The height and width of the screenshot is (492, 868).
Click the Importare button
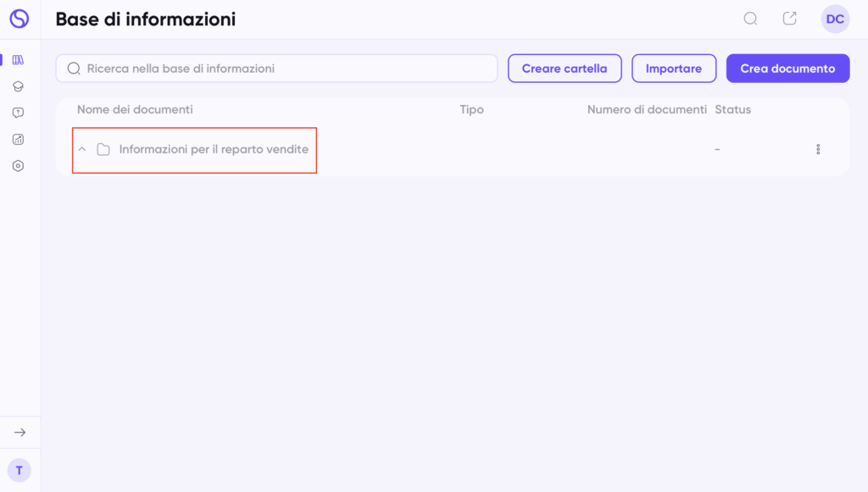click(x=674, y=69)
